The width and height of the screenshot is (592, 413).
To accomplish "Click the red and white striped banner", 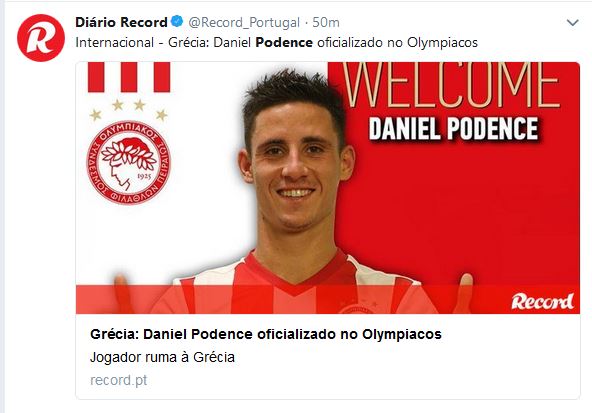I will [129, 77].
